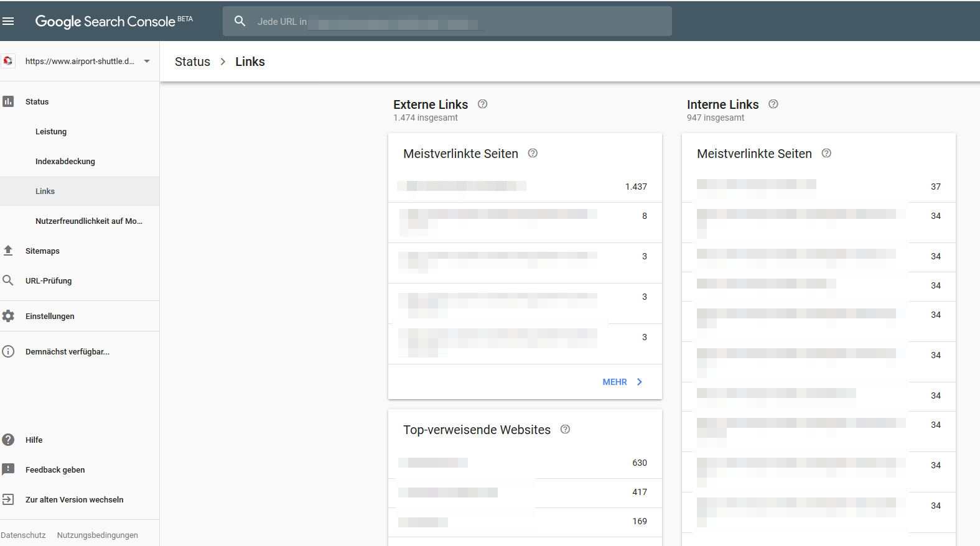
Task: Select external page row with 8 links
Action: (525, 223)
